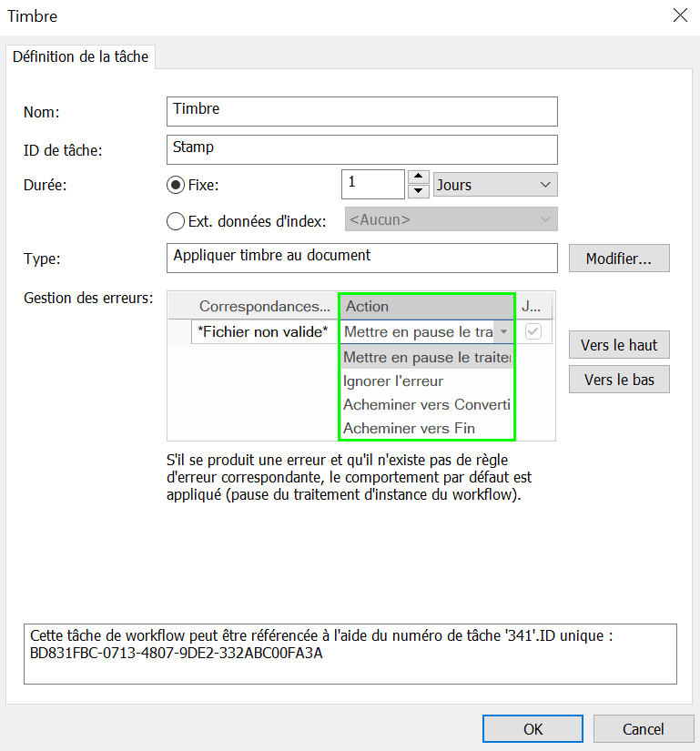Click the ID de tâche field
Image resolution: width=700 pixels, height=751 pixels.
[362, 150]
